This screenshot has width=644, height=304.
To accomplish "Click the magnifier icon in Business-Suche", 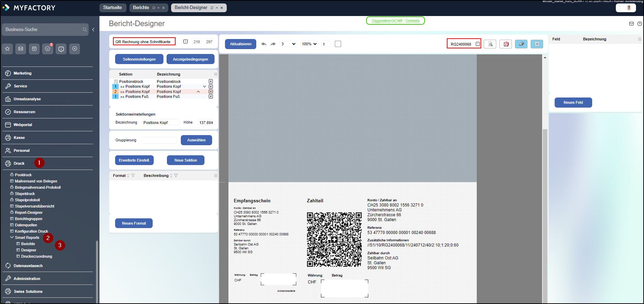I will (x=84, y=30).
